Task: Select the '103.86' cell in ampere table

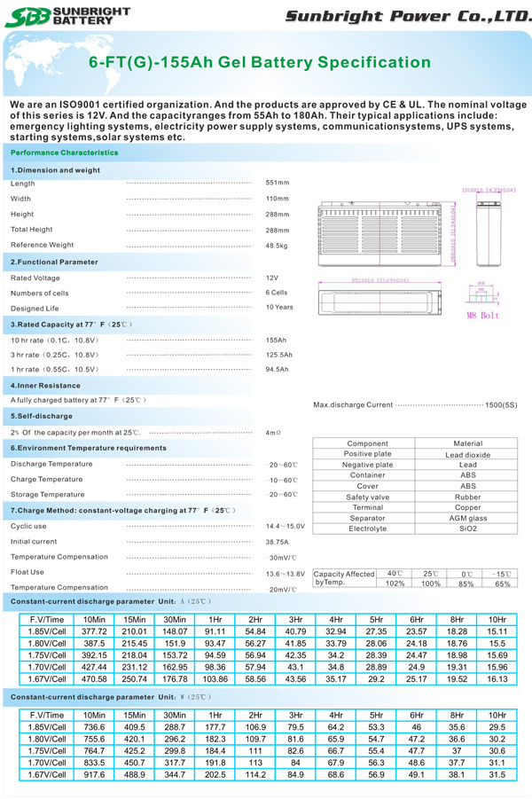Action: pyautogui.click(x=215, y=679)
